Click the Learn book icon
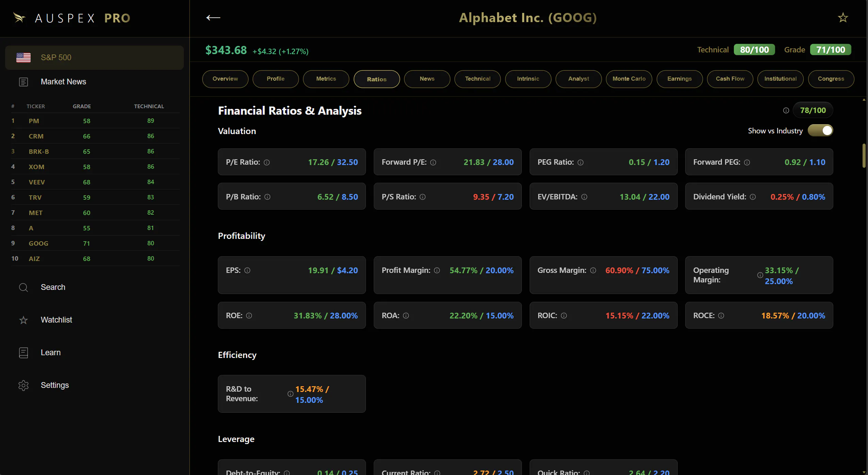The height and width of the screenshot is (475, 868). (x=23, y=353)
